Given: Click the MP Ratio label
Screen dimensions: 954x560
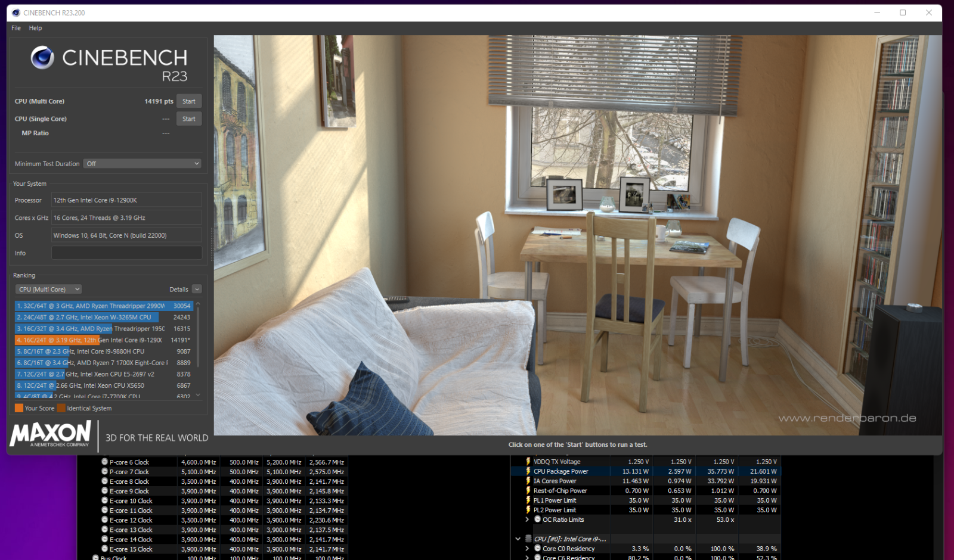Looking at the screenshot, I should tap(35, 133).
